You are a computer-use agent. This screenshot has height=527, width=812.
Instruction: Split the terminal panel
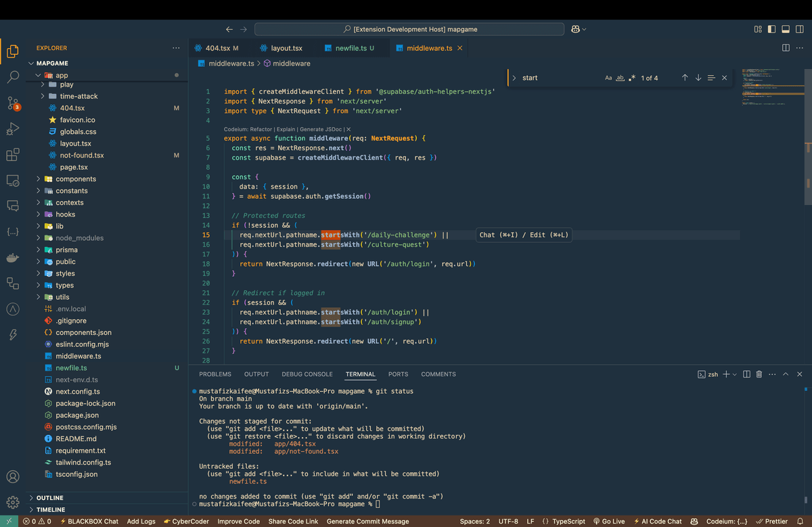click(x=746, y=374)
